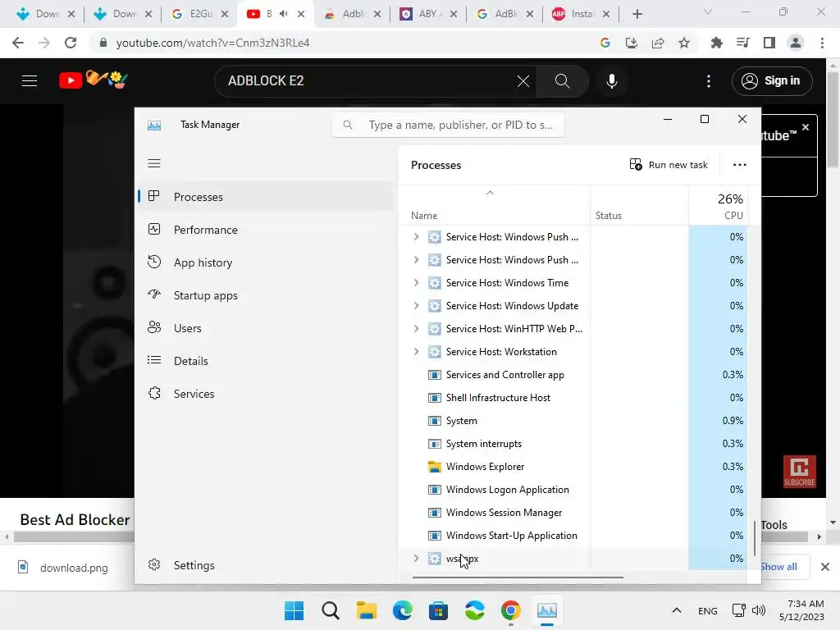Click the address bar URL
The height and width of the screenshot is (630, 840).
pyautogui.click(x=212, y=43)
